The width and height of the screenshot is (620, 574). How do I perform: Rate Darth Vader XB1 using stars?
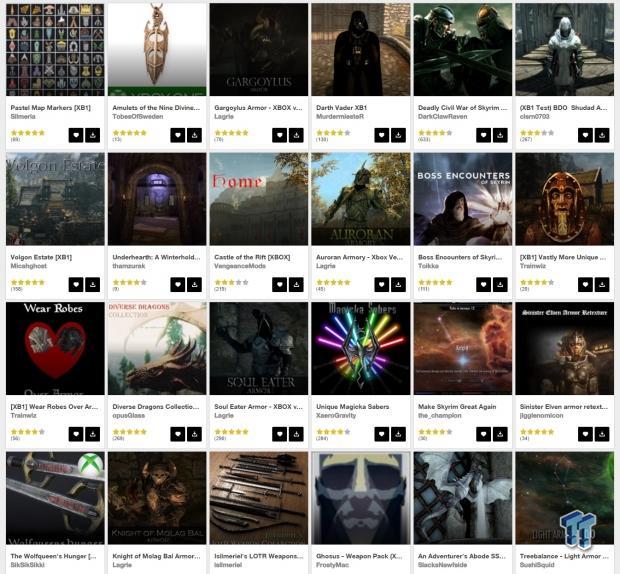333,133
